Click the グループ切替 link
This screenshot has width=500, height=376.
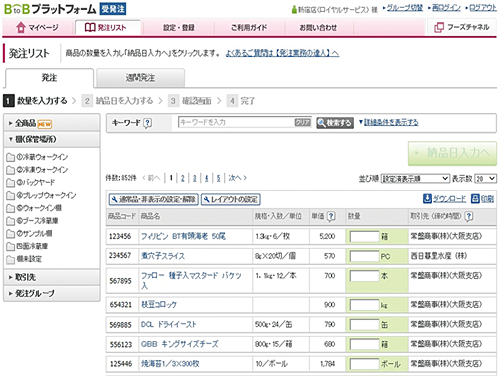404,7
